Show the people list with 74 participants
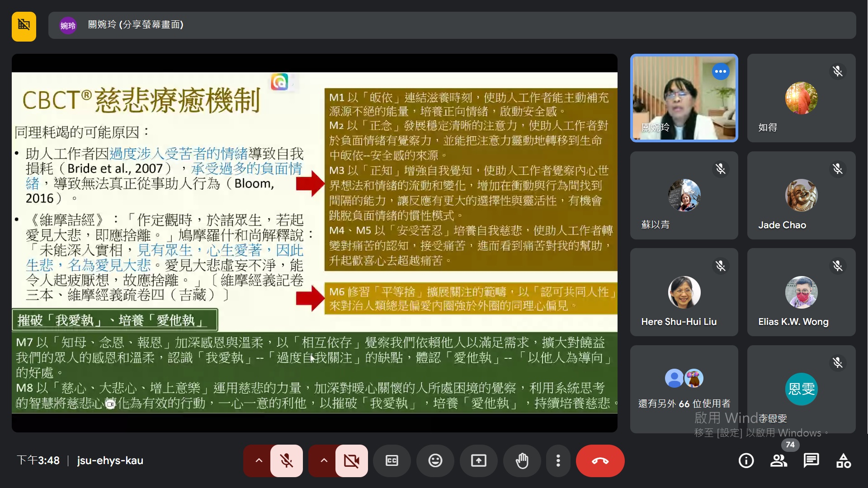The height and width of the screenshot is (488, 868). tap(778, 461)
